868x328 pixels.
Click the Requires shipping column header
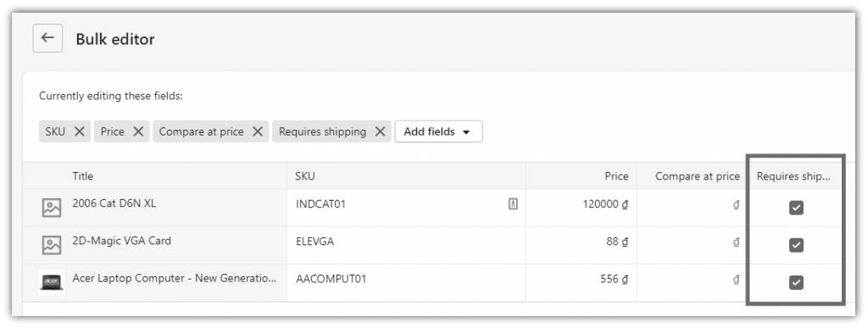[x=793, y=176]
